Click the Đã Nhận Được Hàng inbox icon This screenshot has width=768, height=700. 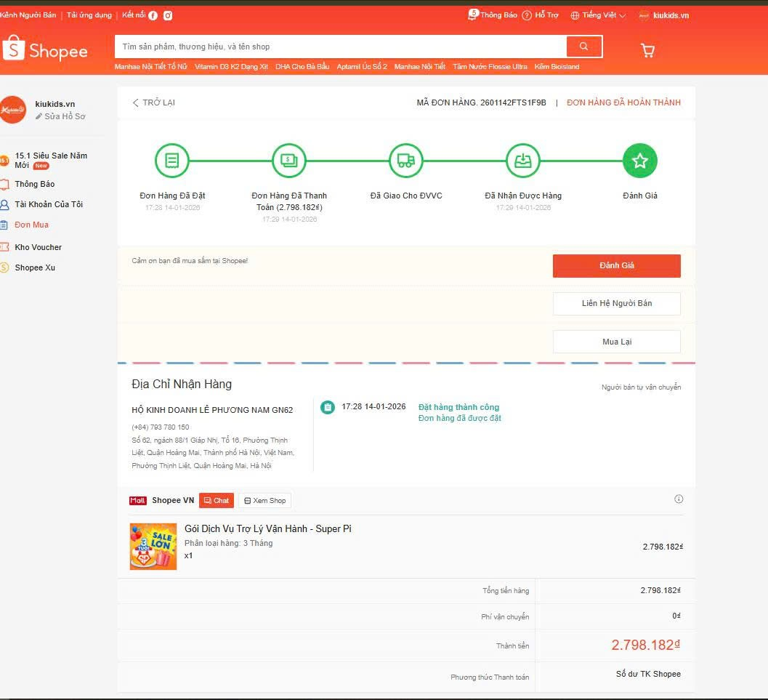click(x=523, y=161)
